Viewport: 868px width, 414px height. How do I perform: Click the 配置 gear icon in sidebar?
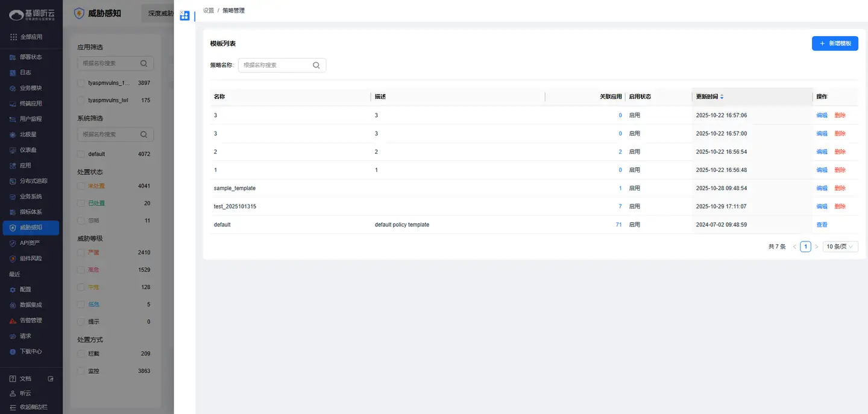(13, 290)
